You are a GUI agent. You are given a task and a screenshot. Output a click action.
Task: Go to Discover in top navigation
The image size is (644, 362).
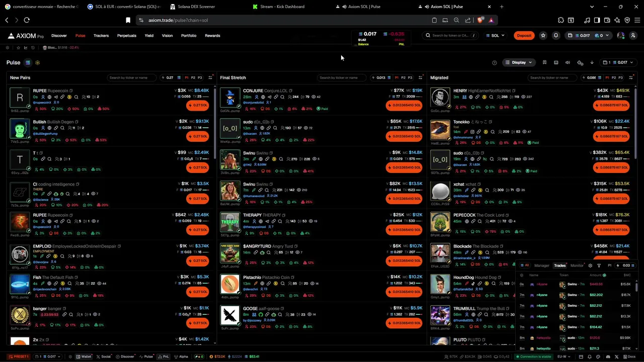pyautogui.click(x=59, y=36)
